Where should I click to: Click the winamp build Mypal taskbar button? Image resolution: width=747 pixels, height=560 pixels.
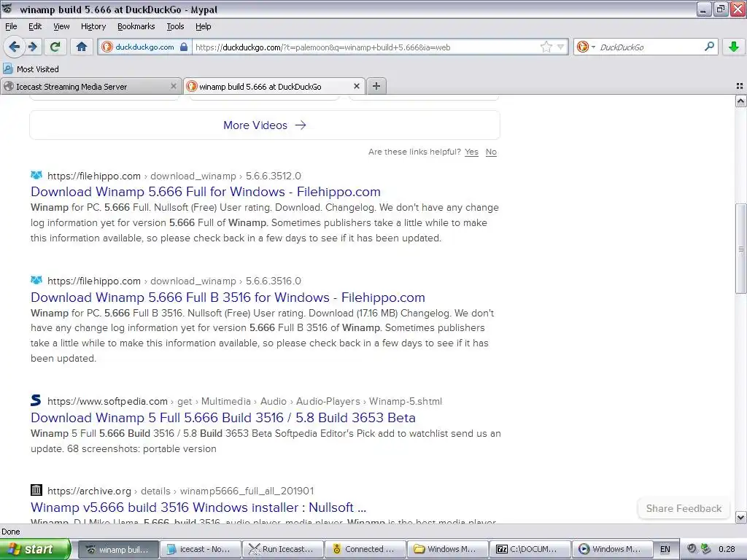pyautogui.click(x=117, y=549)
